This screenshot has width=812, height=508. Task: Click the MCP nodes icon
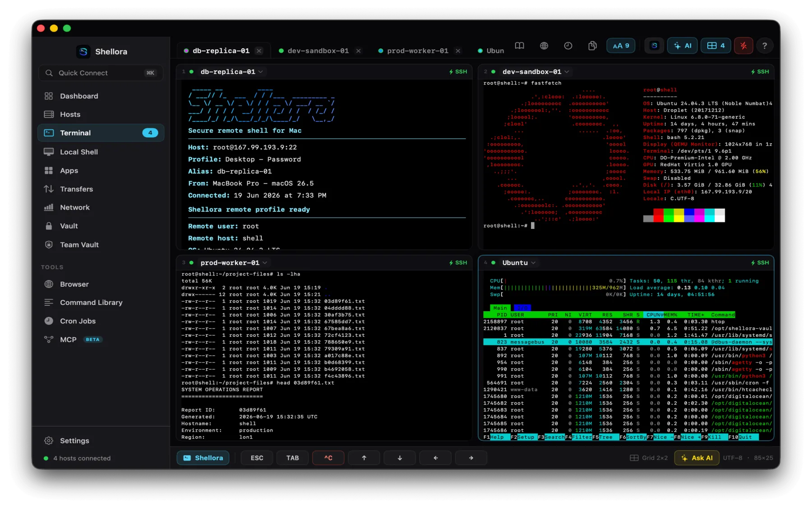coord(49,340)
